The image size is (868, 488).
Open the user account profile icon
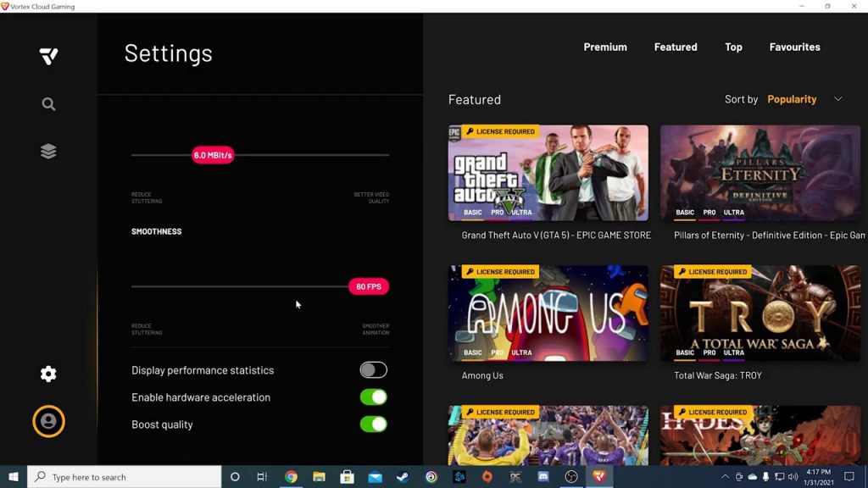point(48,422)
